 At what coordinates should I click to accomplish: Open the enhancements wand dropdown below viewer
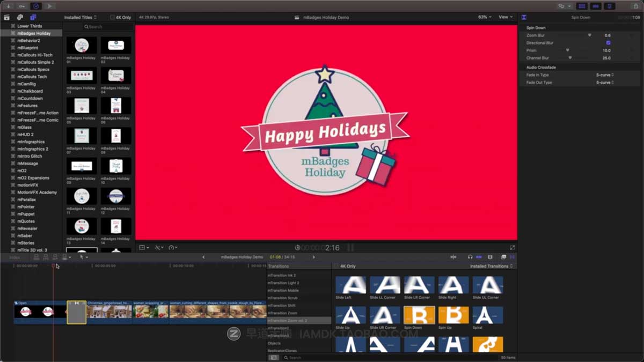click(159, 248)
